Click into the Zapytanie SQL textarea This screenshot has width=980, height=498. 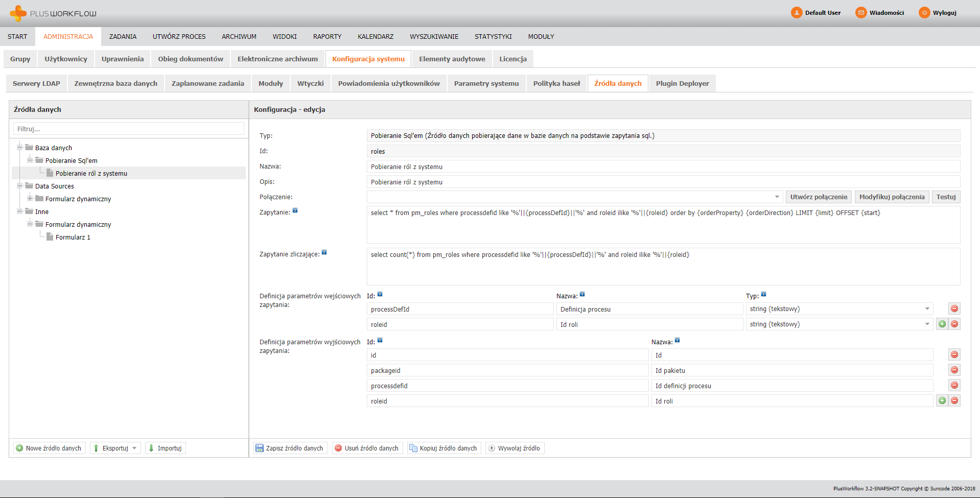663,225
